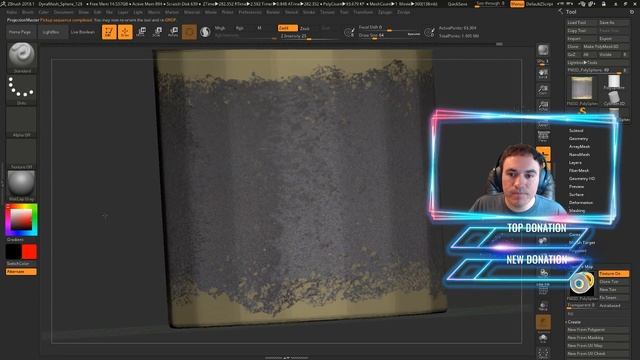Expand the FiberMesh subpalette

click(x=579, y=171)
